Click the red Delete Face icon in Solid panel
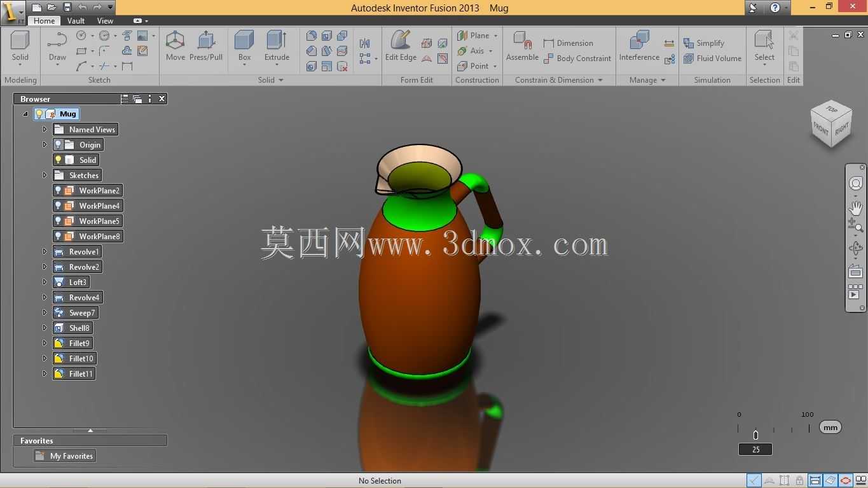 [x=342, y=66]
